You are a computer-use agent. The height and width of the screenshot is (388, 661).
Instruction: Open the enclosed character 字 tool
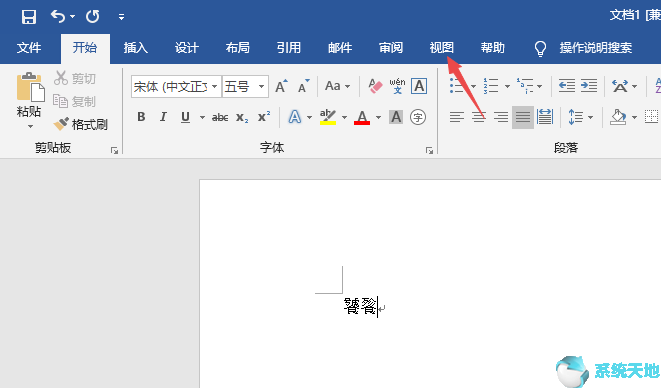418,117
